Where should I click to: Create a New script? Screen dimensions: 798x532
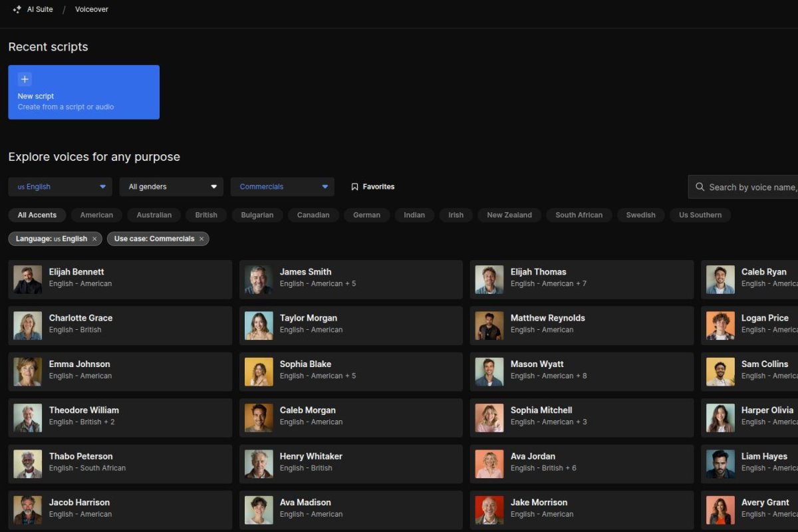[x=84, y=92]
